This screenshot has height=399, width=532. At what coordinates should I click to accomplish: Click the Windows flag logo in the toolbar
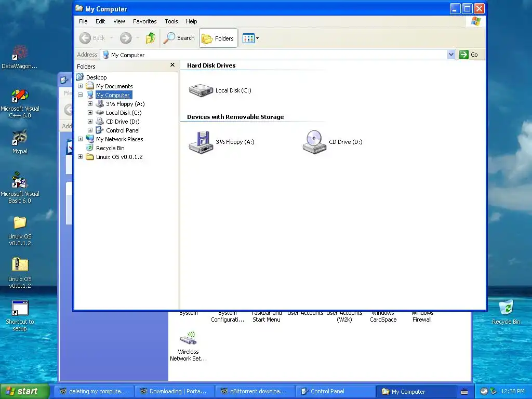(x=476, y=21)
